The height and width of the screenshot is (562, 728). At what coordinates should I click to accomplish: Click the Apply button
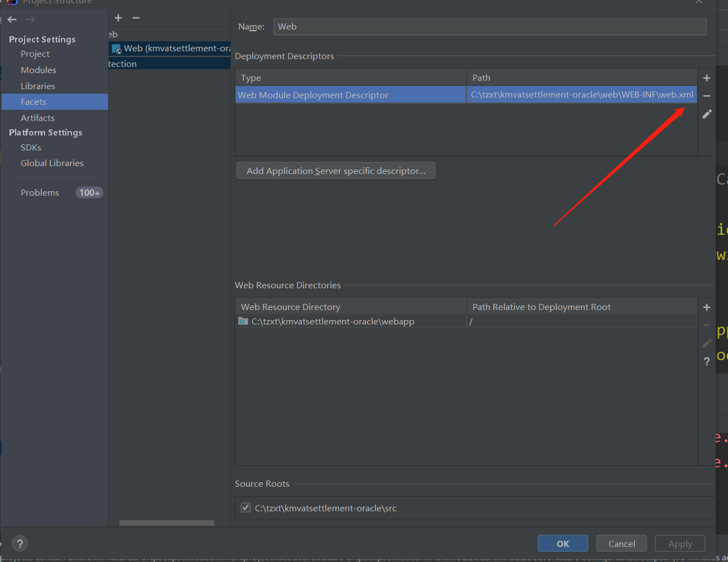click(x=680, y=544)
